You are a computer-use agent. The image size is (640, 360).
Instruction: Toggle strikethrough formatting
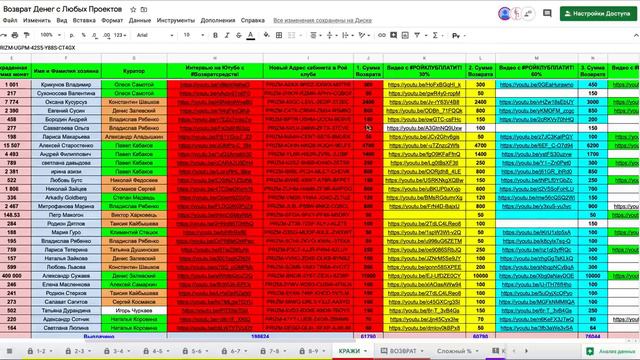click(x=239, y=36)
